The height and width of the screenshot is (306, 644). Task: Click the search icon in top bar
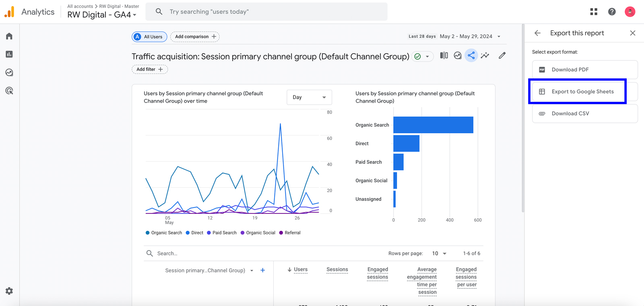pyautogui.click(x=159, y=12)
